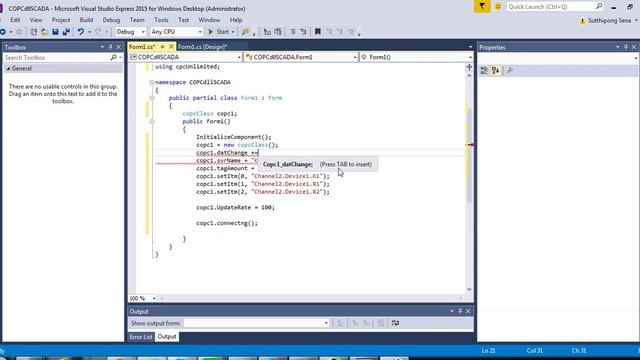The width and height of the screenshot is (640, 360).
Task: Click the Save All icon
Action: [x=66, y=31]
